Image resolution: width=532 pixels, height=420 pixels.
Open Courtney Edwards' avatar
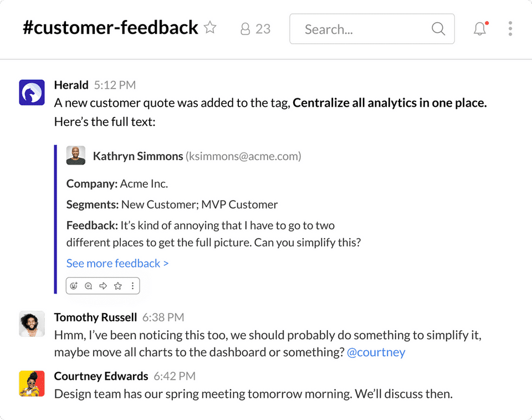[32, 383]
